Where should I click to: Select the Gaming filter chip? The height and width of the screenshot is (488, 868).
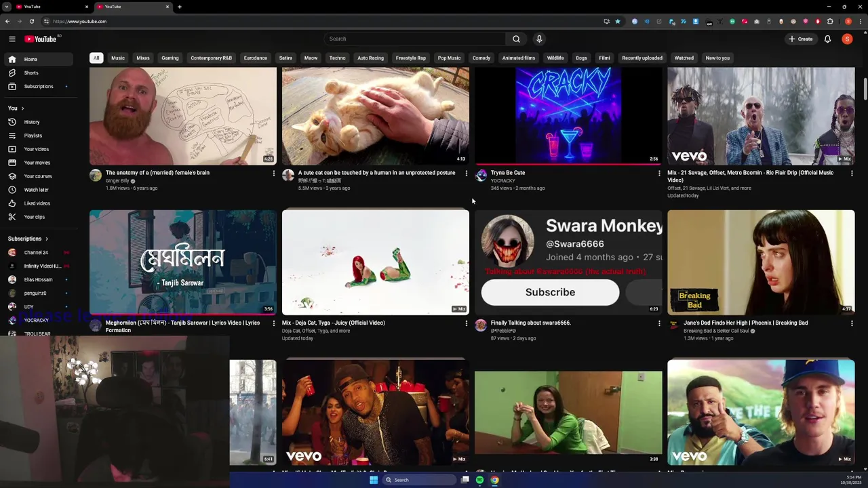pos(170,58)
